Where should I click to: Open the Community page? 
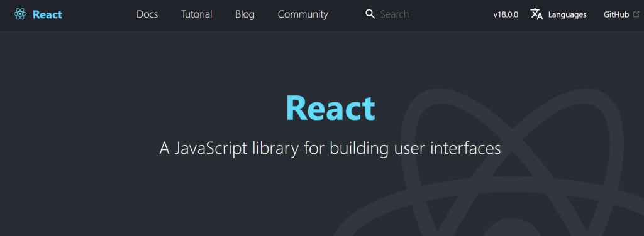click(303, 14)
